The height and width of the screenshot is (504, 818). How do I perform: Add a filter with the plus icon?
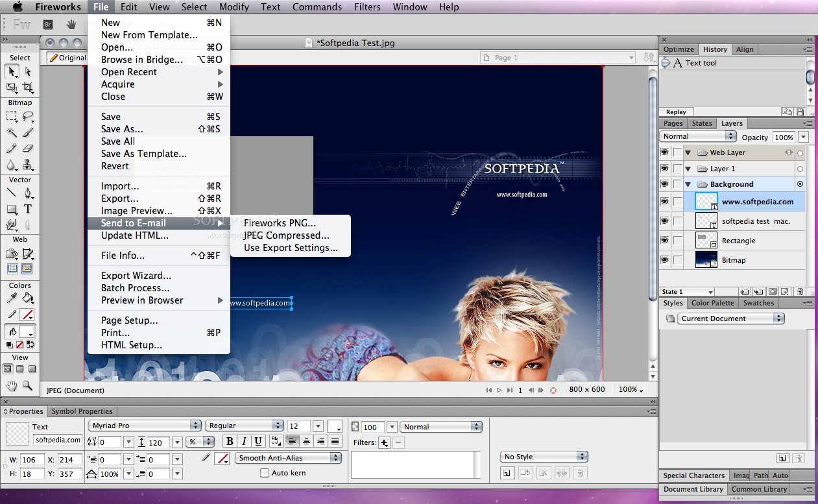pos(384,443)
